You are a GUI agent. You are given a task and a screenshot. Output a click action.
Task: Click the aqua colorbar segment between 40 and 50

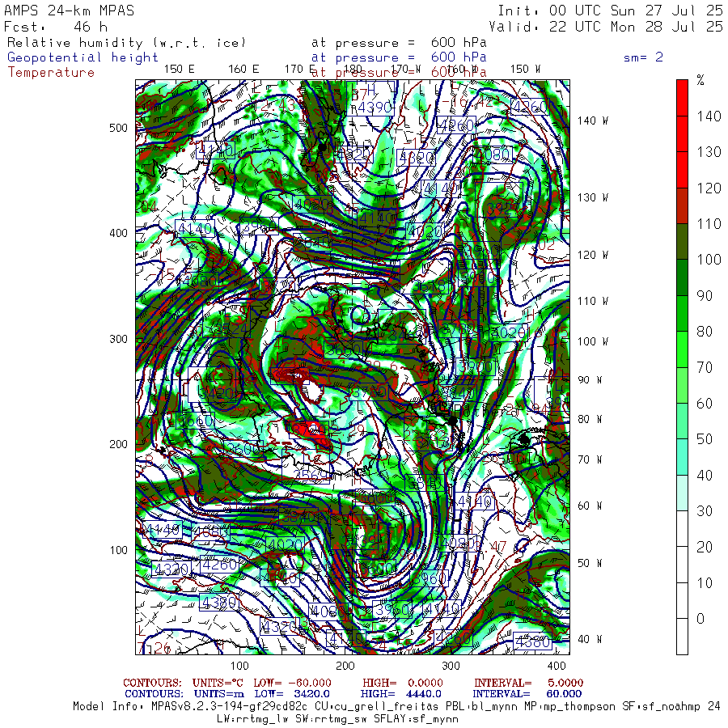point(682,457)
